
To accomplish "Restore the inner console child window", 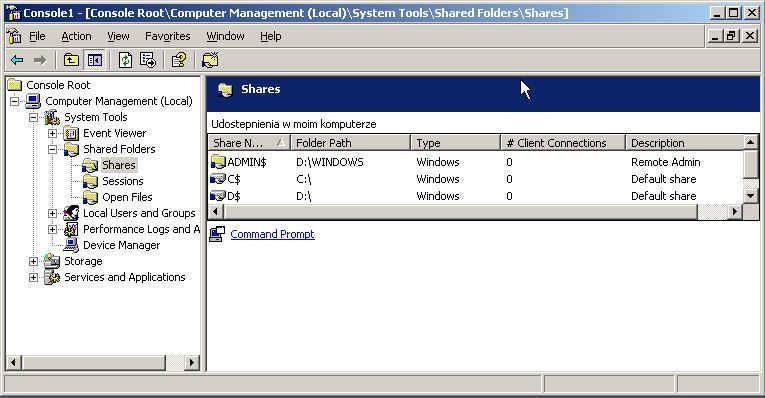I will pos(731,36).
